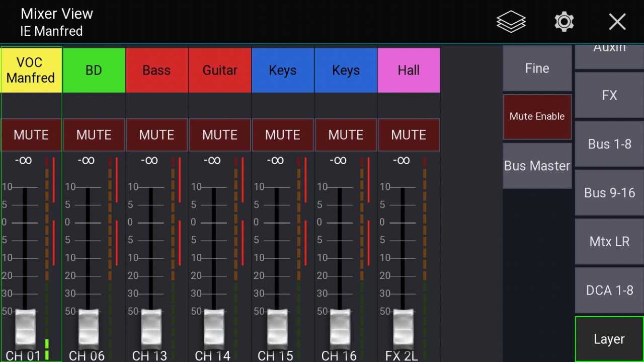Show the DCA 1-8 layer

(x=609, y=291)
